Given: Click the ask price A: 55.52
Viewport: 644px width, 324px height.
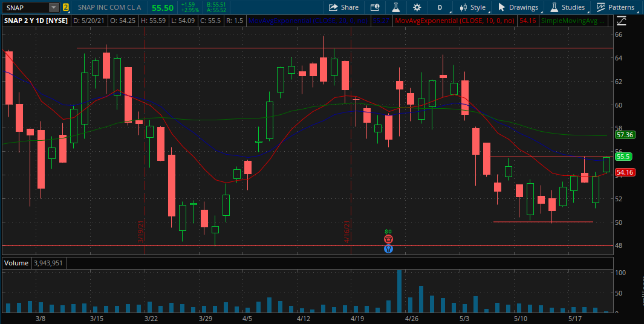Looking at the screenshot, I should (217, 10).
